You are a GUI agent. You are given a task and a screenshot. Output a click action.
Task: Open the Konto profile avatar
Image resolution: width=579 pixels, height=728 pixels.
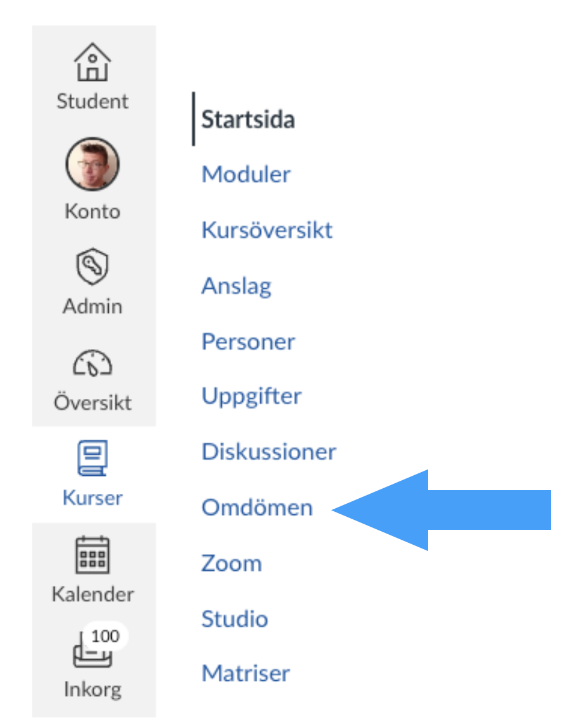coord(93,164)
